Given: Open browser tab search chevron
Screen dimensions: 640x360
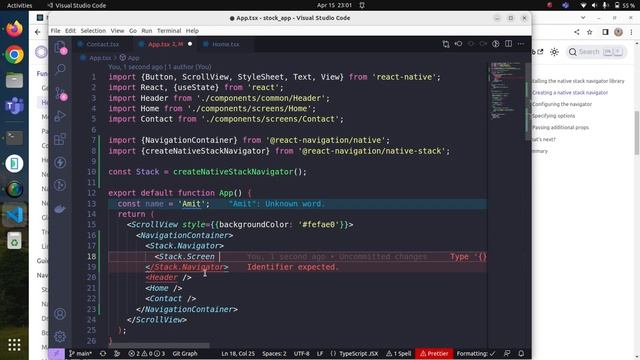Looking at the screenshot, I should [x=583, y=18].
